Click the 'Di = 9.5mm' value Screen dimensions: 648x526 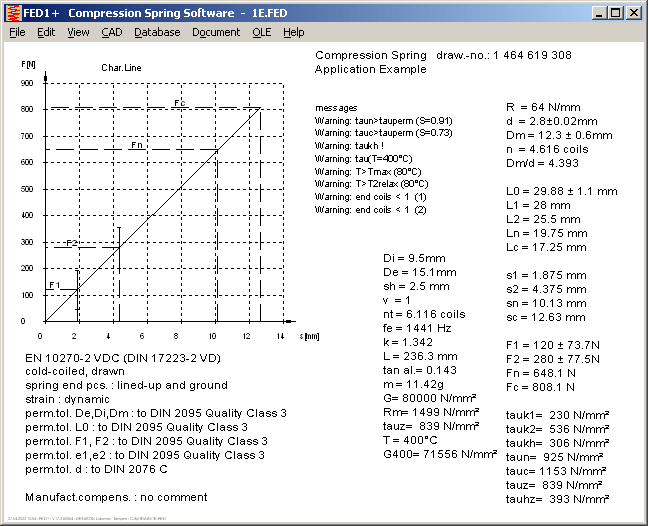414,259
